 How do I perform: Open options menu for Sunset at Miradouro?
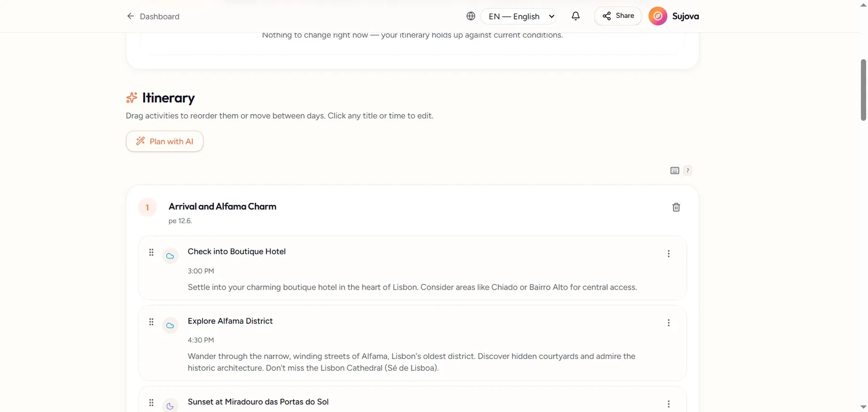pos(668,404)
